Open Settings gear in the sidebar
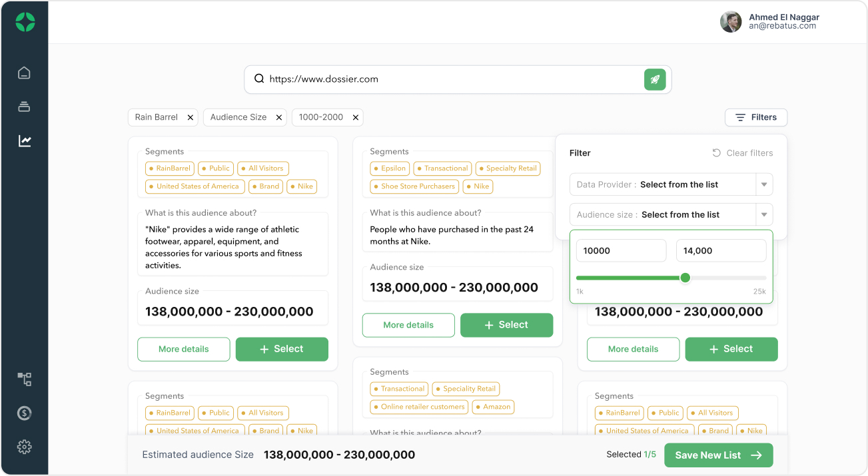Image resolution: width=868 pixels, height=476 pixels. click(25, 447)
